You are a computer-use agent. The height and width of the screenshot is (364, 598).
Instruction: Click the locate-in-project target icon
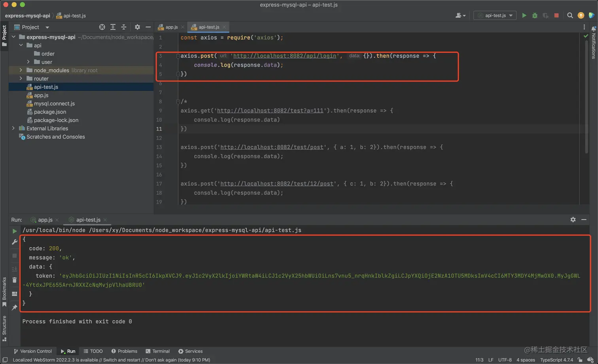coord(102,27)
